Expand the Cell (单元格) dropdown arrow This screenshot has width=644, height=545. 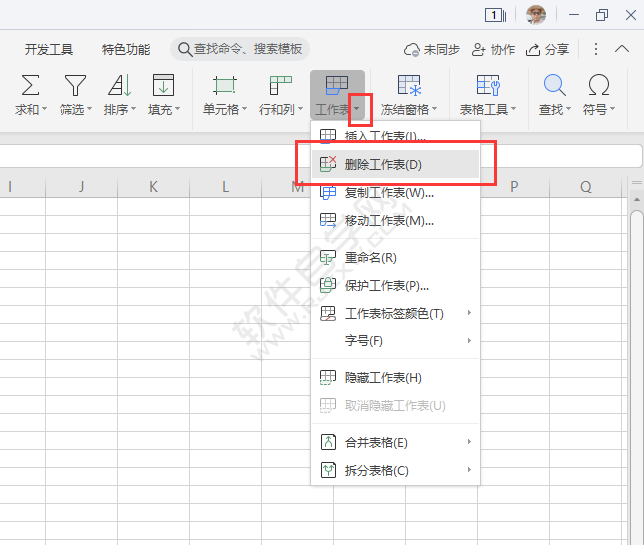pos(244,109)
